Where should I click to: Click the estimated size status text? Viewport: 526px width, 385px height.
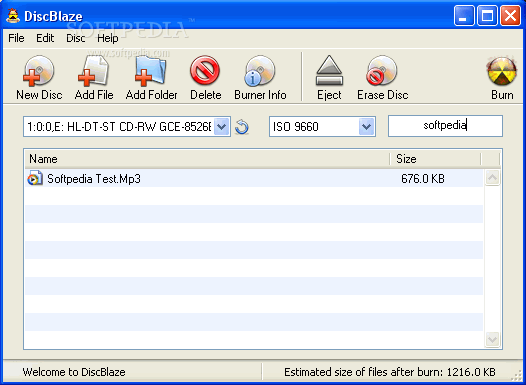[389, 372]
